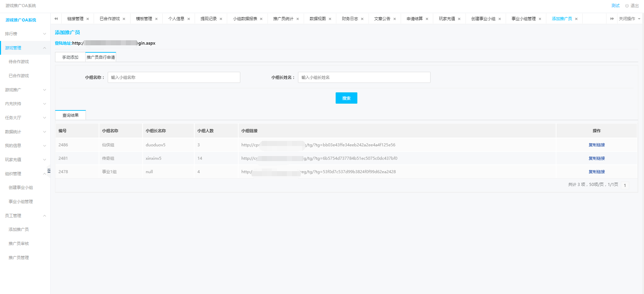The height and width of the screenshot is (294, 644).
Task: Click the 退出 logout power icon
Action: pyautogui.click(x=627, y=6)
